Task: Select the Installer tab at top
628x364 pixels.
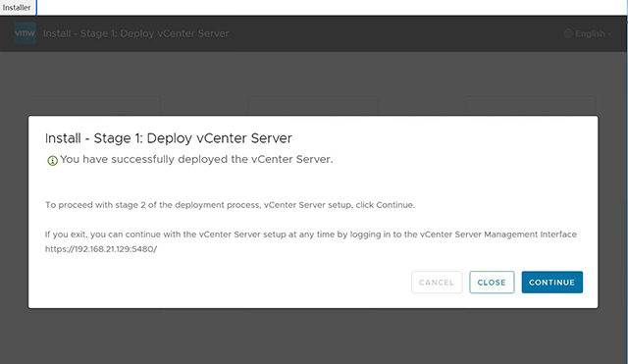Action: [x=17, y=7]
